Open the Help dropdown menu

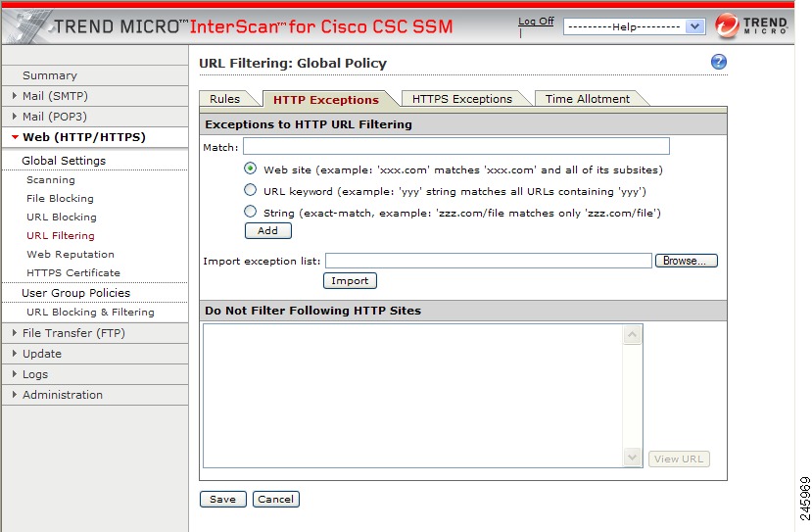tap(634, 26)
